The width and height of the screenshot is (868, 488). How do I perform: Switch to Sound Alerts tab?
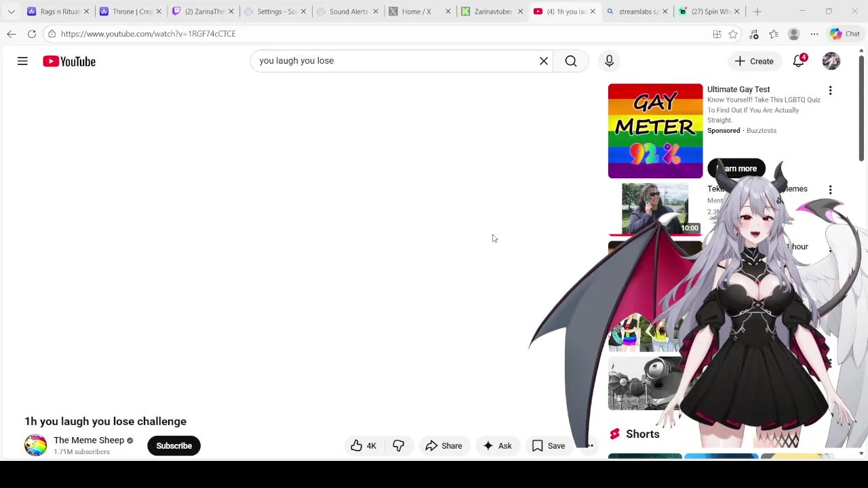(x=347, y=12)
